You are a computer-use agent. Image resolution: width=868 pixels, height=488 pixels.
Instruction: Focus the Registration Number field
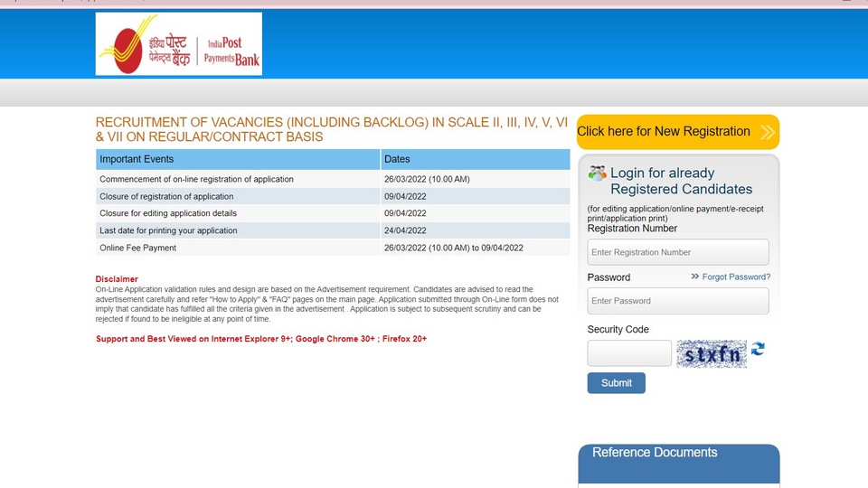(x=678, y=252)
